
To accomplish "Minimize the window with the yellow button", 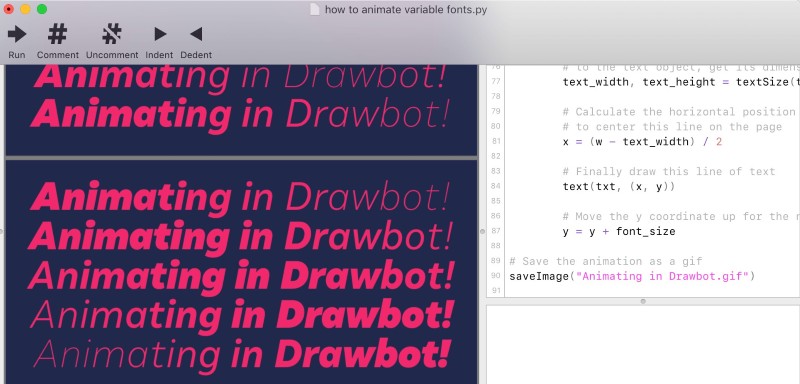I will point(25,9).
